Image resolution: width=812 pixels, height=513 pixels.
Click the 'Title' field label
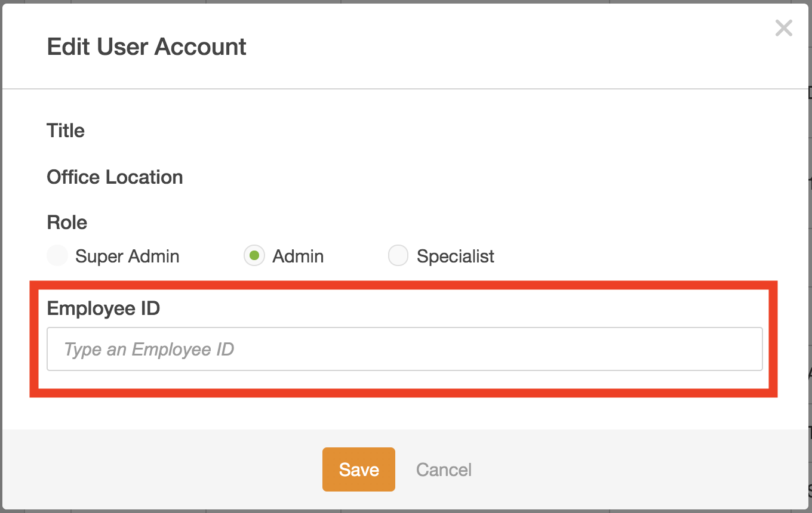pos(66,131)
